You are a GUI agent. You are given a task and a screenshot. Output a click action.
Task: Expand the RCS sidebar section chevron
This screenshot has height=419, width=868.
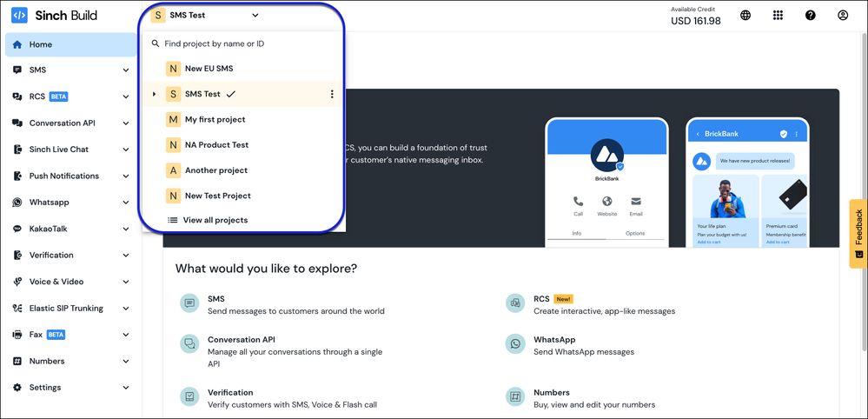pyautogui.click(x=126, y=96)
